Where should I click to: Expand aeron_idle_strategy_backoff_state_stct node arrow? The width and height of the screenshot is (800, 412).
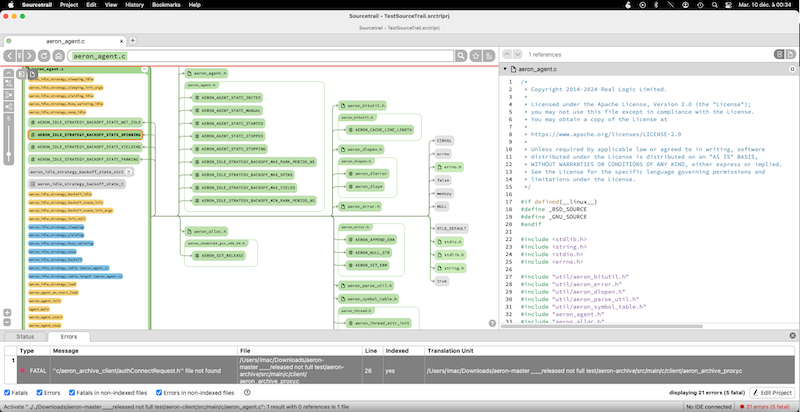pyautogui.click(x=129, y=172)
